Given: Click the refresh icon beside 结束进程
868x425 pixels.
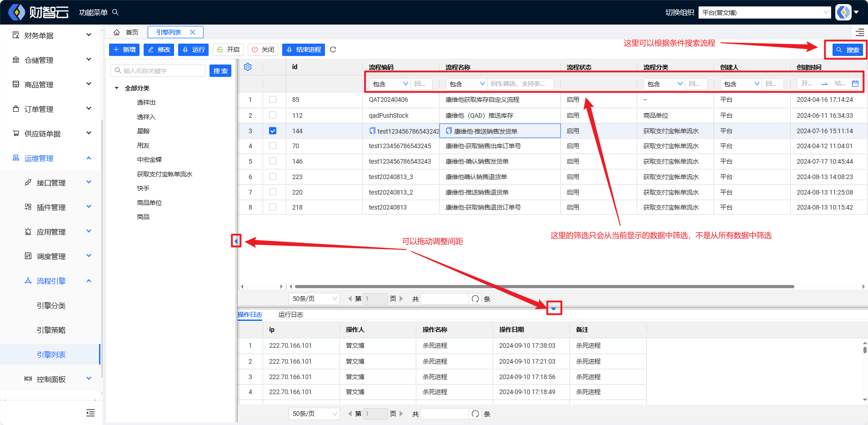Looking at the screenshot, I should (333, 50).
